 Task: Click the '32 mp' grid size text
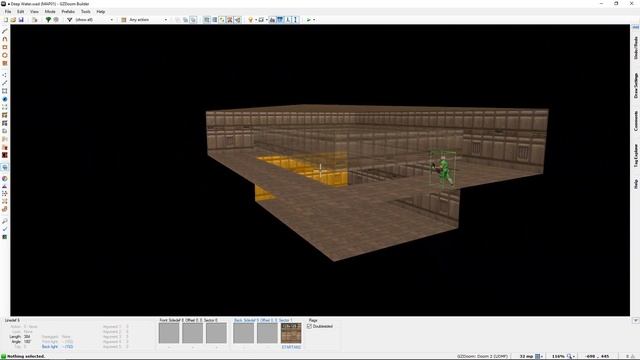(x=527, y=356)
